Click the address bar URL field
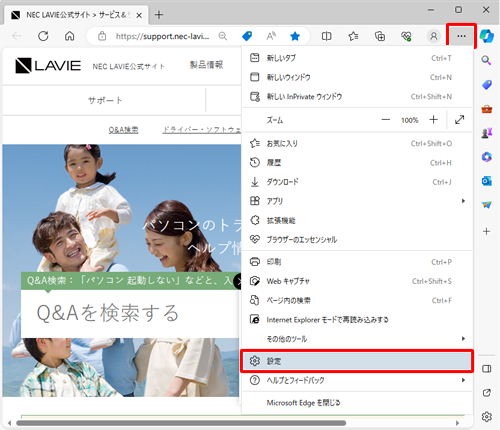 click(162, 36)
